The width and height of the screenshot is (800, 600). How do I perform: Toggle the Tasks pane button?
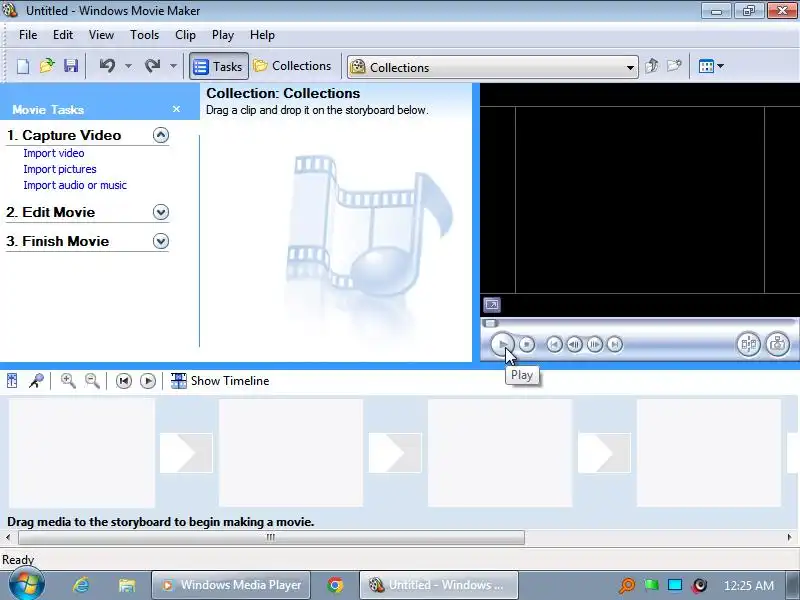pos(218,66)
